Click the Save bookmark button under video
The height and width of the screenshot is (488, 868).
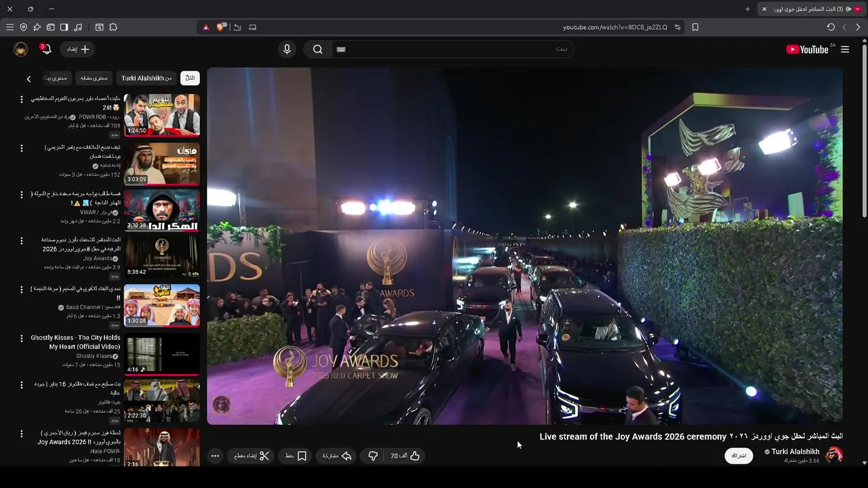(296, 456)
